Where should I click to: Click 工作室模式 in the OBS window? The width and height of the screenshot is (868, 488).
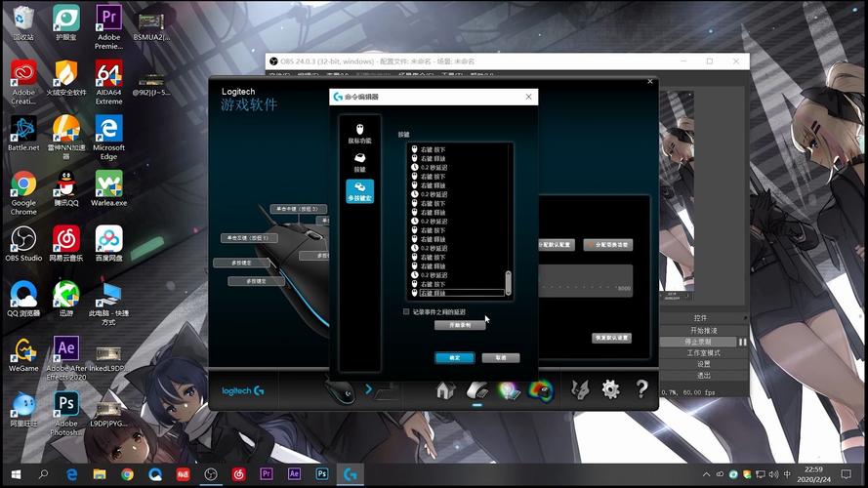[703, 353]
